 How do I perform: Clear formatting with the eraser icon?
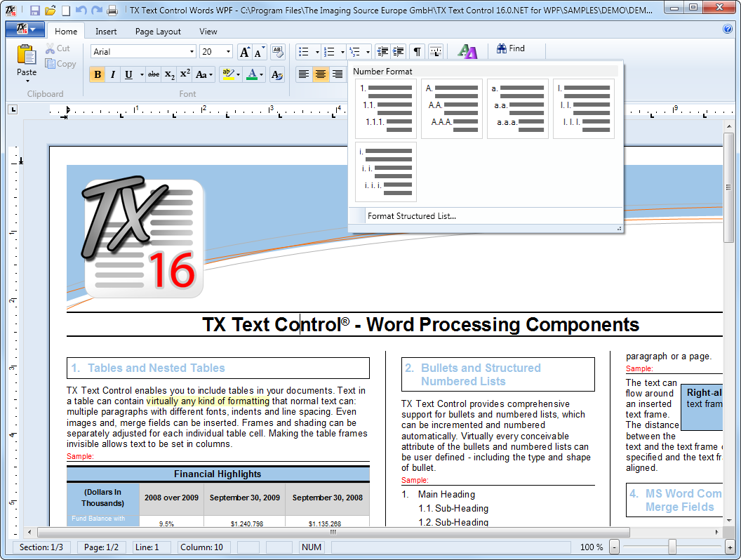(x=278, y=52)
